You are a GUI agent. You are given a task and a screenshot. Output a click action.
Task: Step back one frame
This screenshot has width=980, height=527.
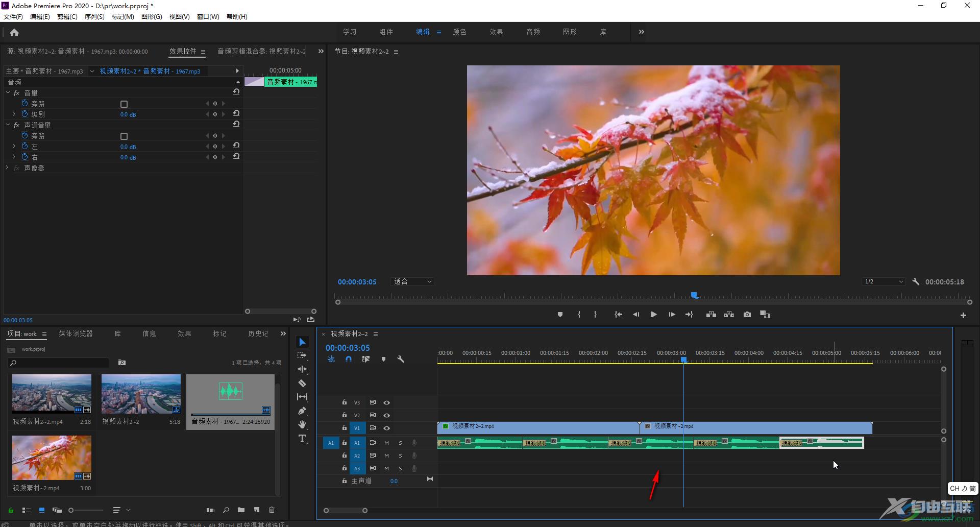[636, 315]
